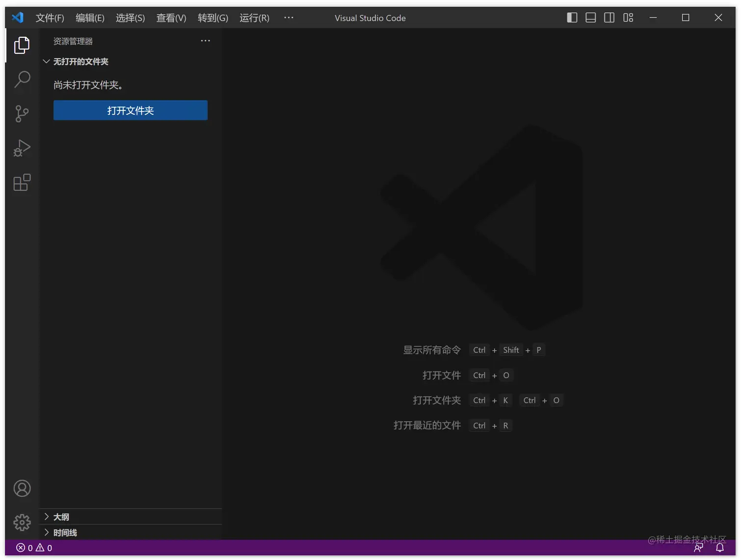Click the 打开文件夹 watermark shortcut label
This screenshot has height=560, width=742.
437,400
